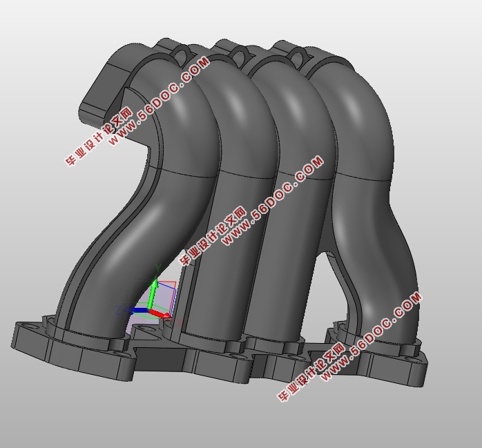482x448 pixels.
Task: Click the blue Z-axis arrow of the triad
Action: click(136, 311)
